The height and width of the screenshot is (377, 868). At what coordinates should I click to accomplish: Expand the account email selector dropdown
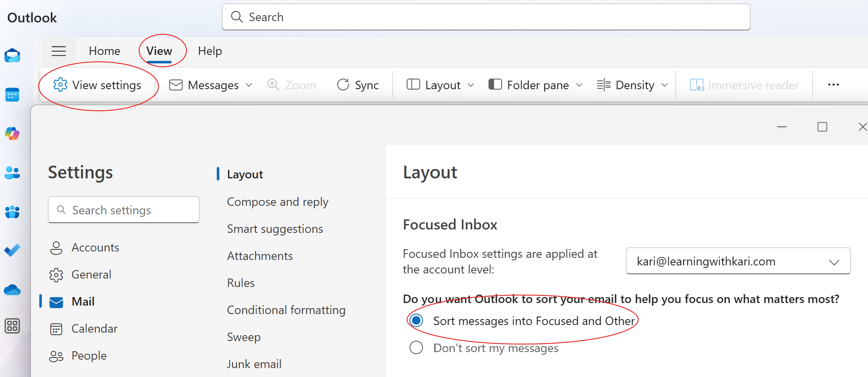pos(738,261)
